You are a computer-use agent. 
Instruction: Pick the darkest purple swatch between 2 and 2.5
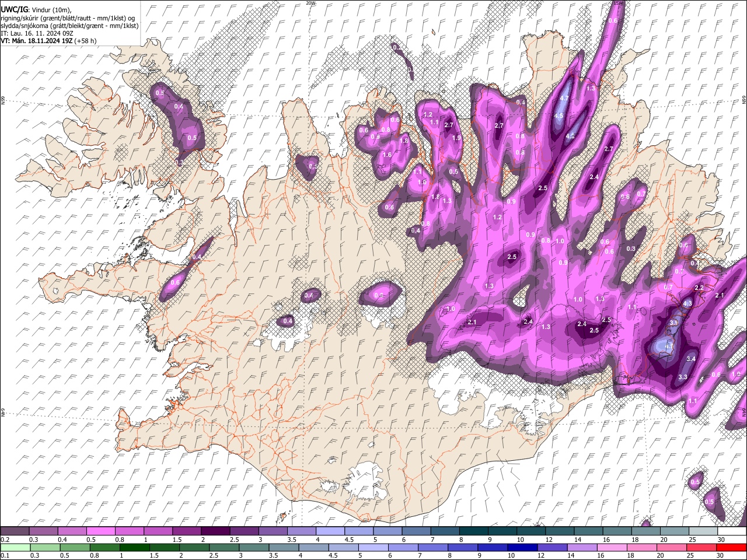click(x=215, y=531)
